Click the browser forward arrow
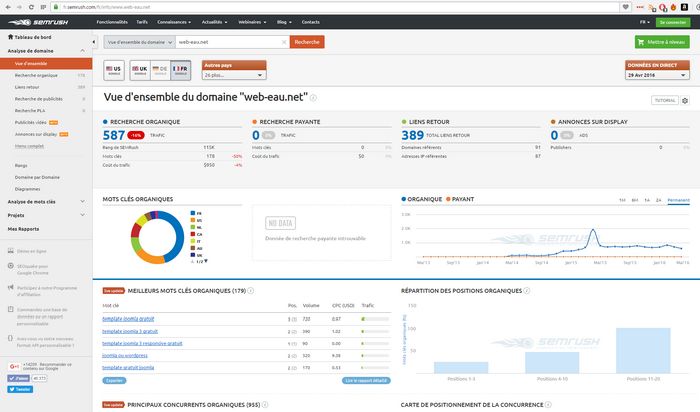This screenshot has height=412, width=700. coord(19,7)
